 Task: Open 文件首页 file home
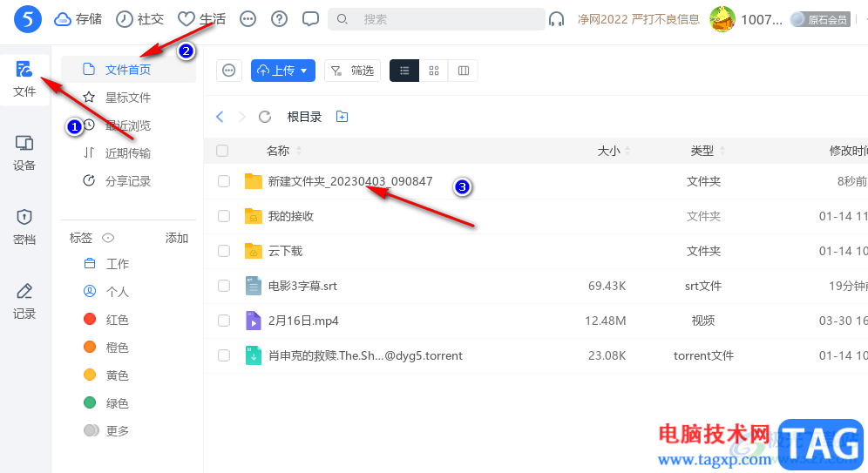[x=128, y=69]
